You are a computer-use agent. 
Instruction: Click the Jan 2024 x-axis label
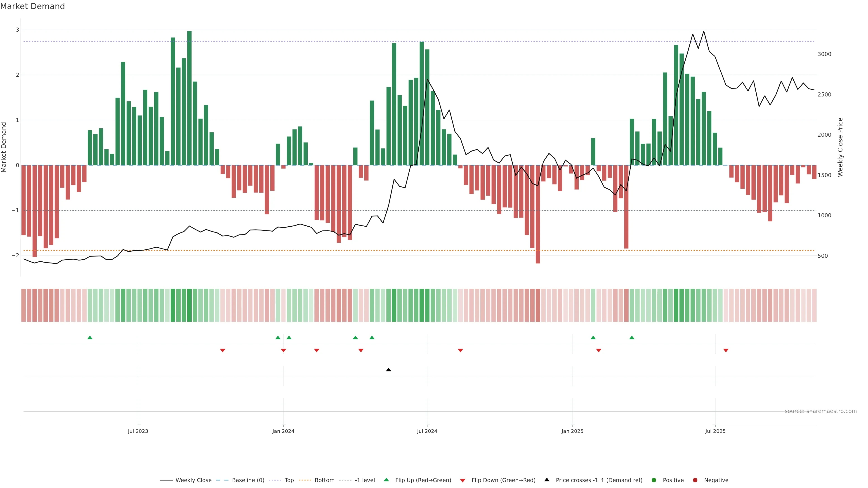tap(283, 431)
